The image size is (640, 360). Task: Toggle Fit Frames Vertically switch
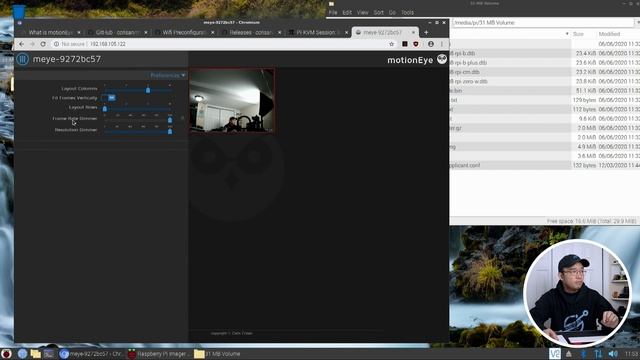(x=109, y=98)
